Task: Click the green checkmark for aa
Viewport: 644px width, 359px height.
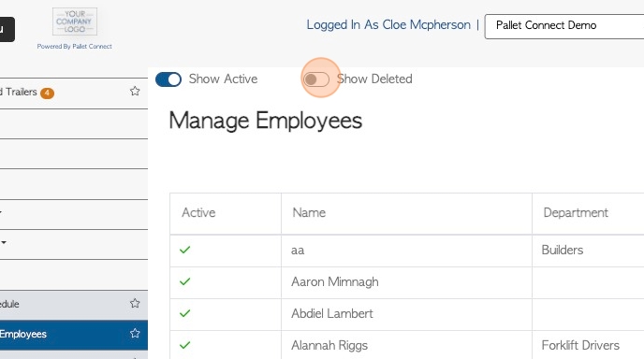Action: point(184,250)
